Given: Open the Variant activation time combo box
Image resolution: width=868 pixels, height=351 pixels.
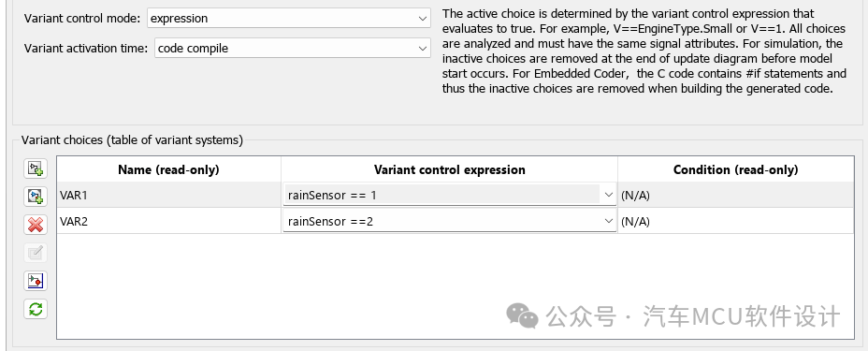Looking at the screenshot, I should pos(292,48).
